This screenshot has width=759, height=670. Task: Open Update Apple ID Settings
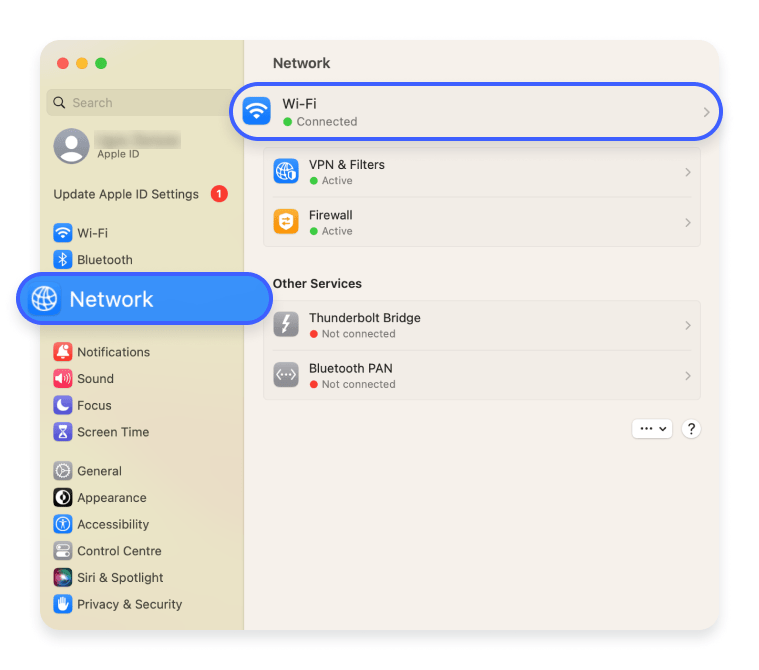126,194
